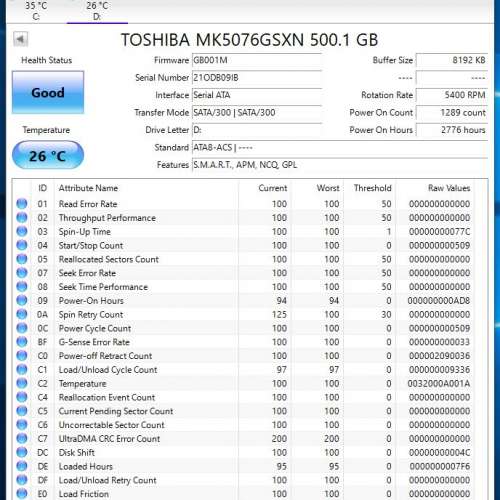Select the Drive Letter field
This screenshot has width=500, height=500.
[257, 130]
